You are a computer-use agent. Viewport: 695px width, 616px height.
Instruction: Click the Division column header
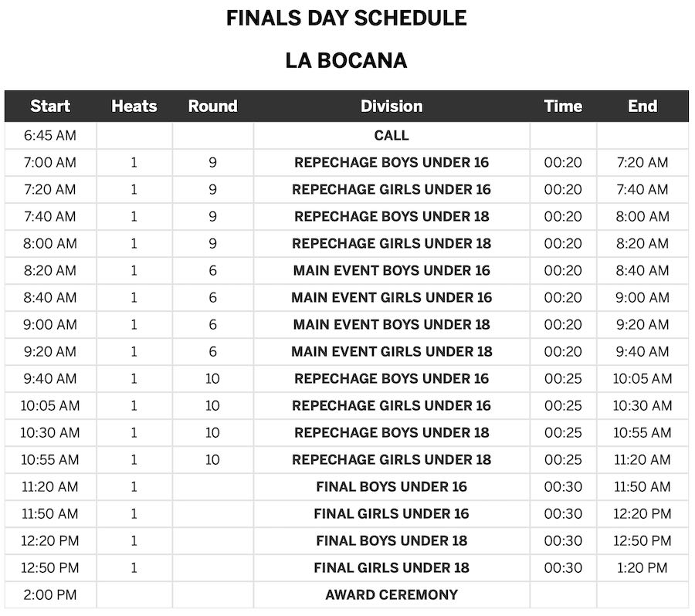(392, 107)
